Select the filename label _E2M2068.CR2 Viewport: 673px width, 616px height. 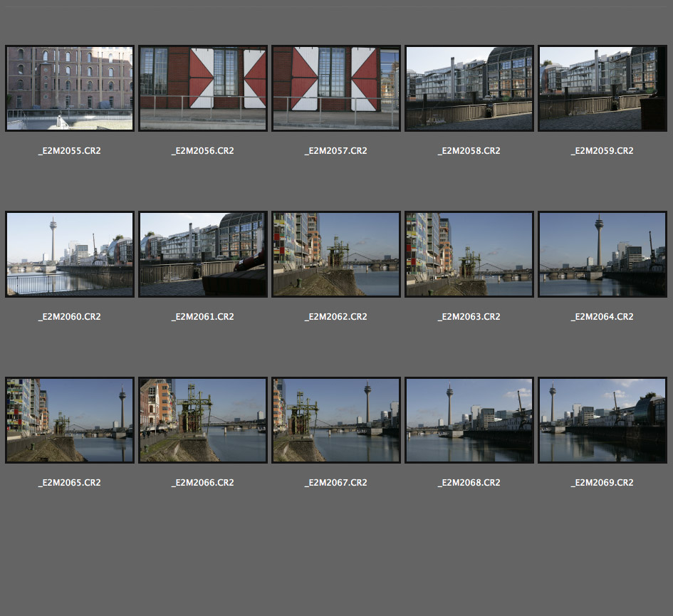469,483
